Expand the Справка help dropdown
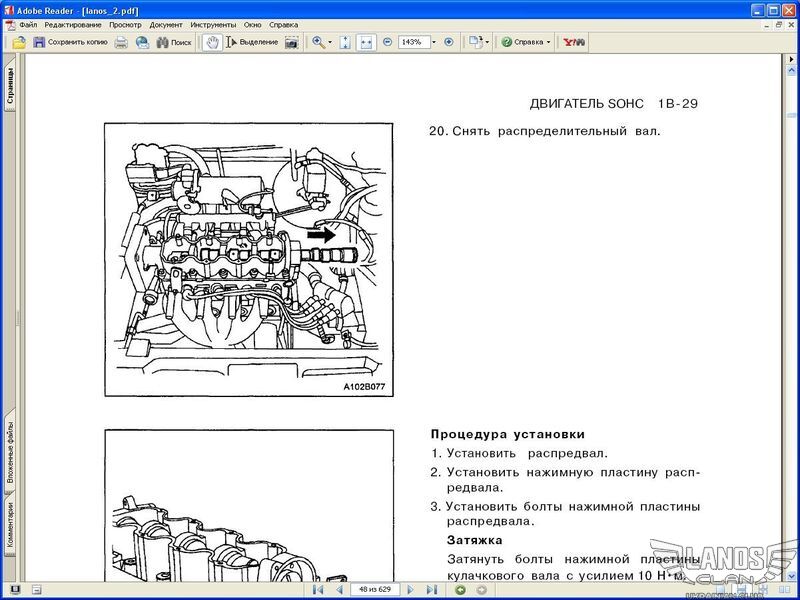Screen dimensions: 800x600 pyautogui.click(x=548, y=42)
